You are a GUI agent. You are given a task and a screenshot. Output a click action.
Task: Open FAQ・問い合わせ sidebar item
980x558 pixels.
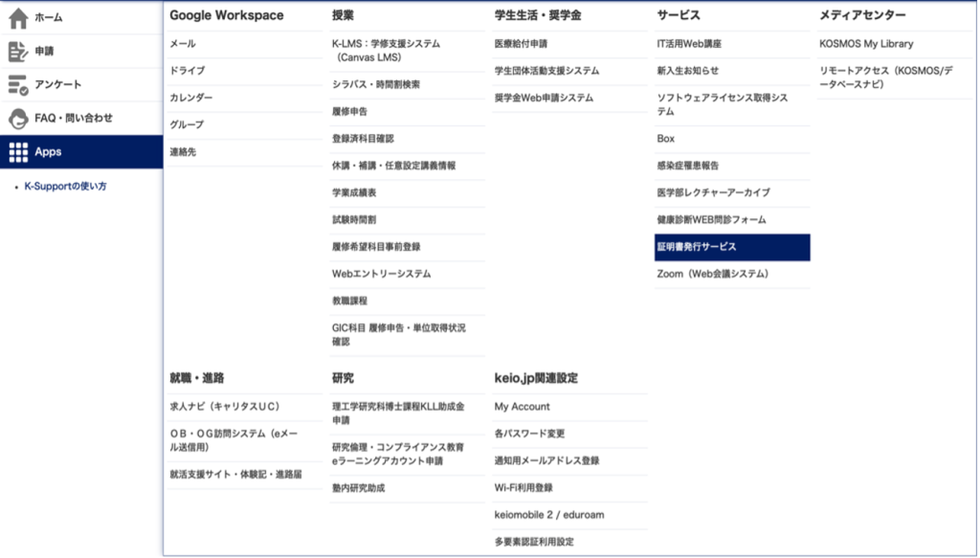(74, 118)
